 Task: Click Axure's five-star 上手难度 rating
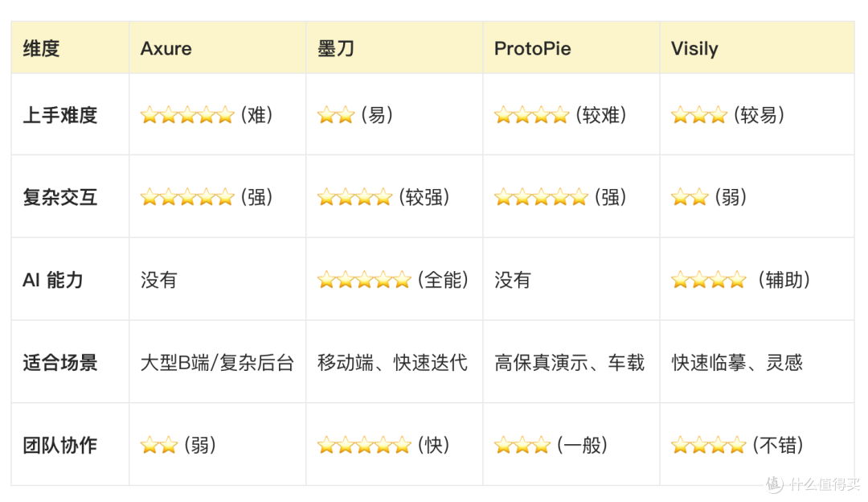(207, 115)
